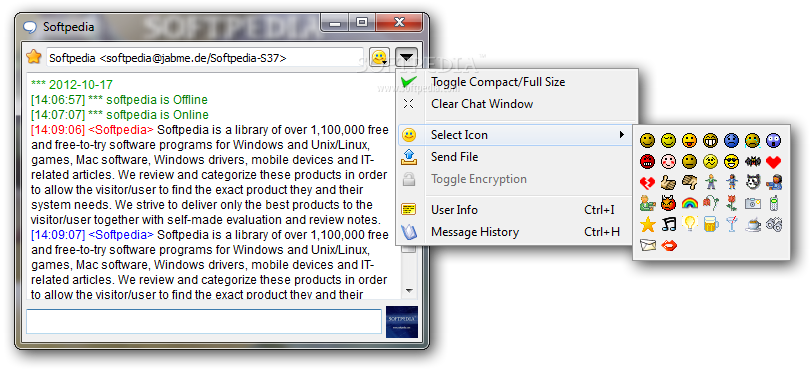This screenshot has width=811, height=370.
Task: Insert the thumbs down emoticon
Action: click(x=689, y=182)
